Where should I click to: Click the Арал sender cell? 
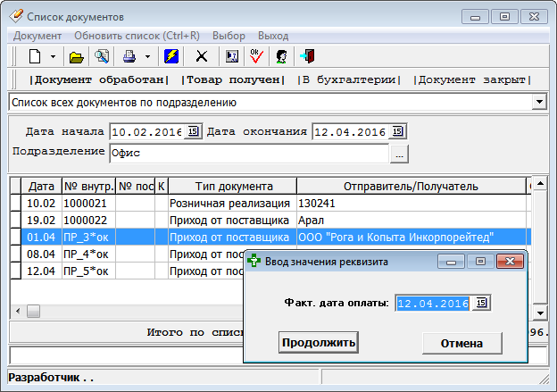tap(412, 221)
